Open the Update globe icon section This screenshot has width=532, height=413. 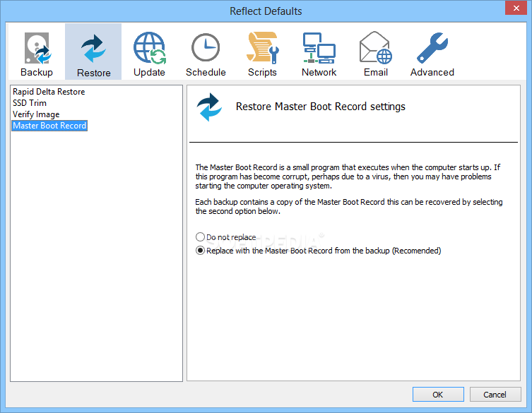(x=149, y=52)
